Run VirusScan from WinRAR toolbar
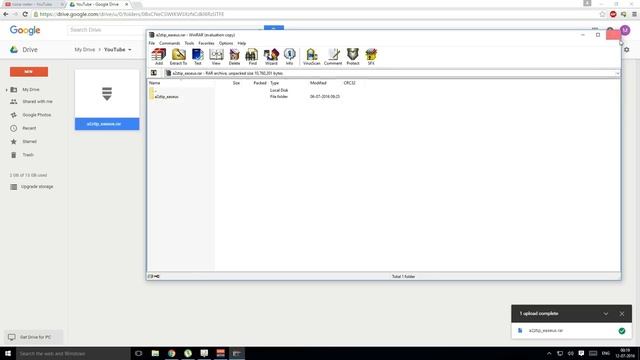Screen dimensions: 640x360 [311, 56]
